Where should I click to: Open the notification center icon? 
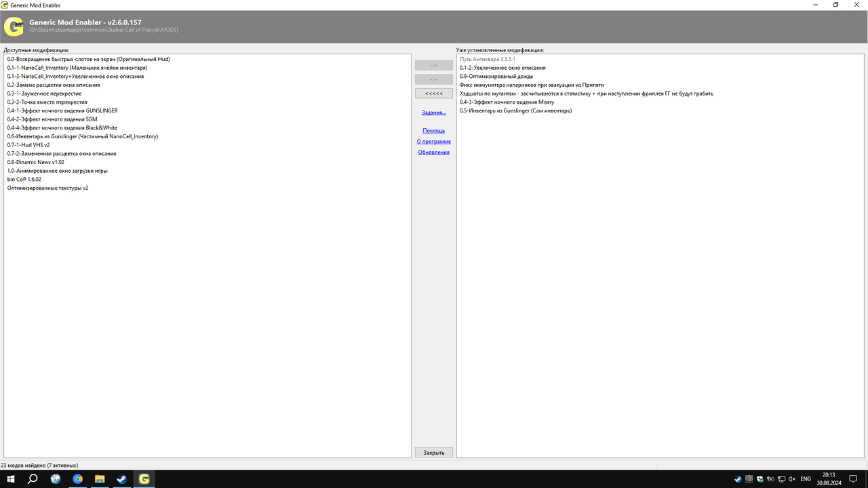click(853, 479)
